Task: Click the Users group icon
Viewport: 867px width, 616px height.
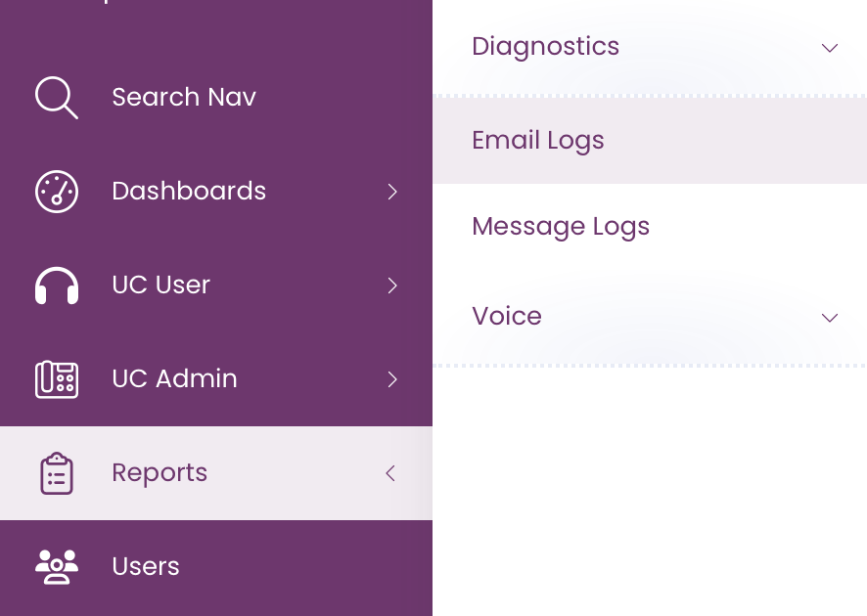Action: coord(57,567)
